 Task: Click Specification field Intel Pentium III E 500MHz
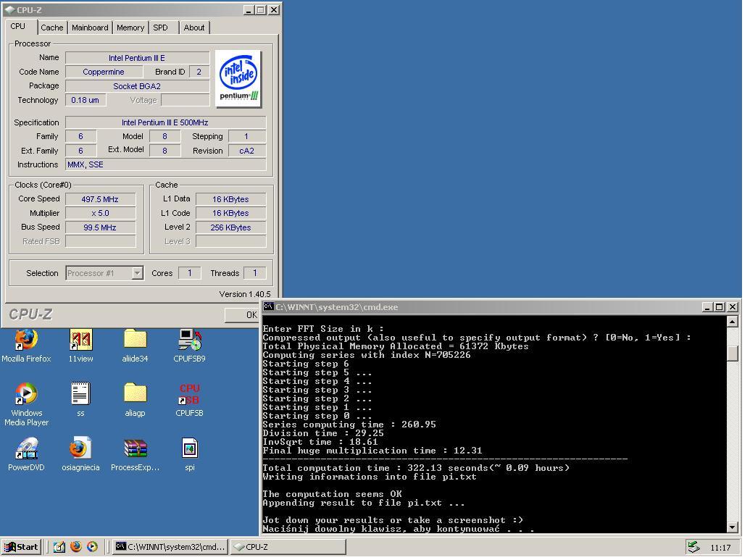pyautogui.click(x=165, y=122)
